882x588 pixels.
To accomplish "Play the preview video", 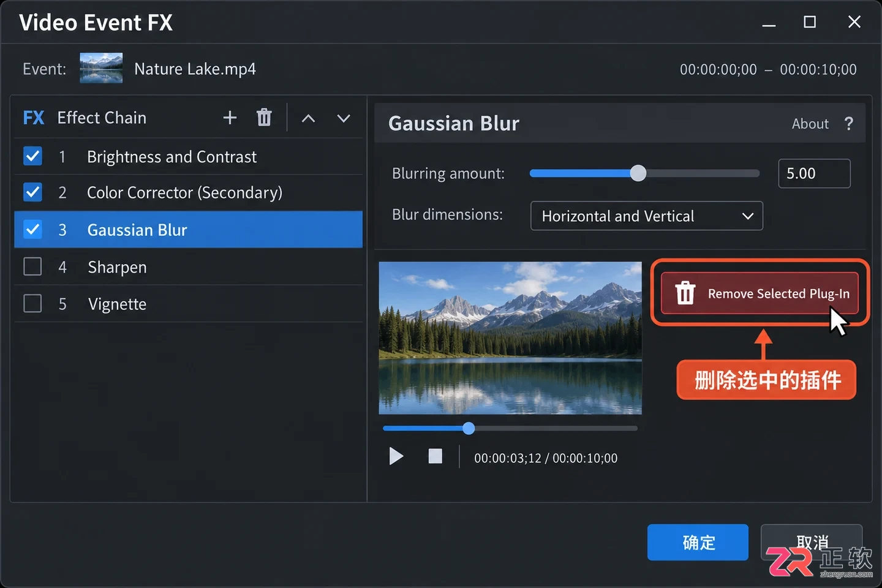I will pos(396,456).
